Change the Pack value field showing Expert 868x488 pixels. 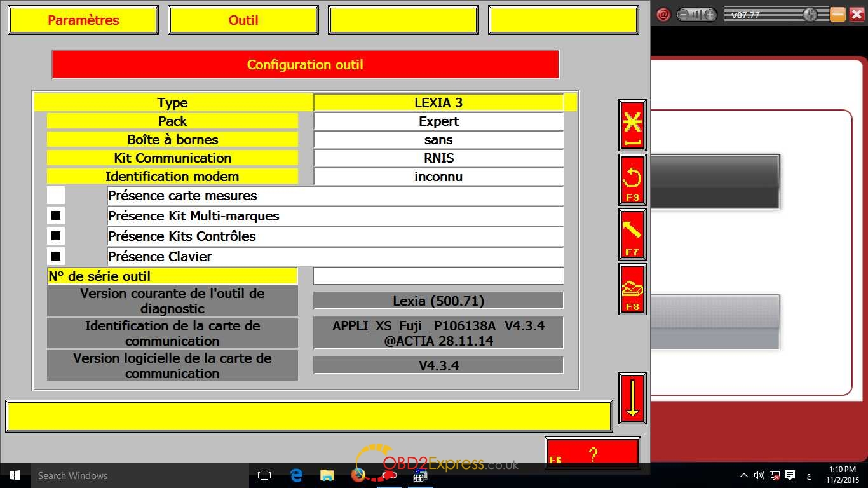(x=438, y=121)
